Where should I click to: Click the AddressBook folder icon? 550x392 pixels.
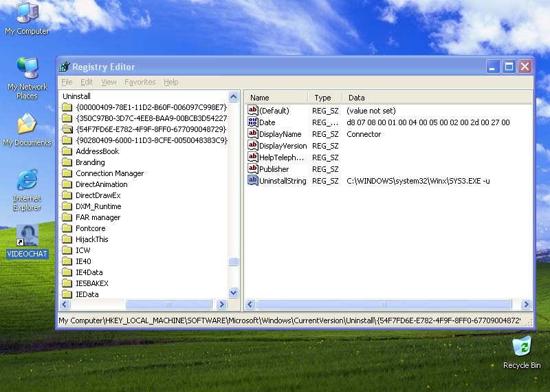coord(67,151)
